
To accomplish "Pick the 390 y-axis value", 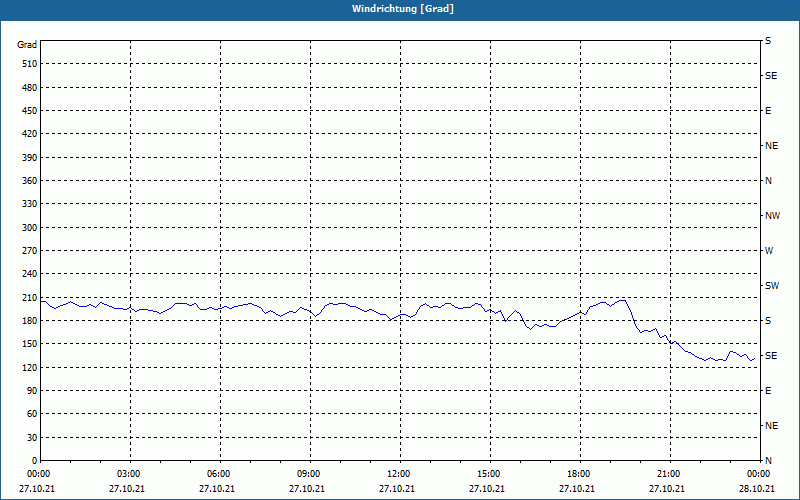I will click(30, 157).
